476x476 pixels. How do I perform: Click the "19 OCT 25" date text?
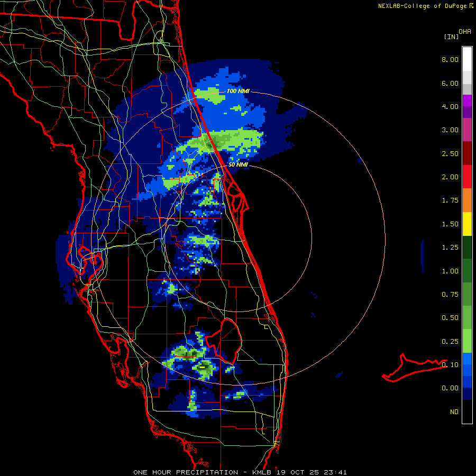coord(297,472)
